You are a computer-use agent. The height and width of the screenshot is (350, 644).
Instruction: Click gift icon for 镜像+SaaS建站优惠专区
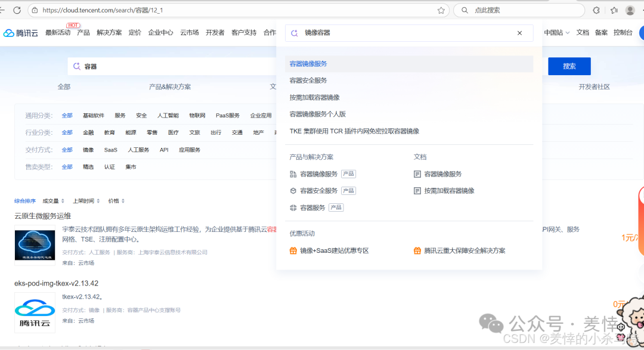click(293, 250)
